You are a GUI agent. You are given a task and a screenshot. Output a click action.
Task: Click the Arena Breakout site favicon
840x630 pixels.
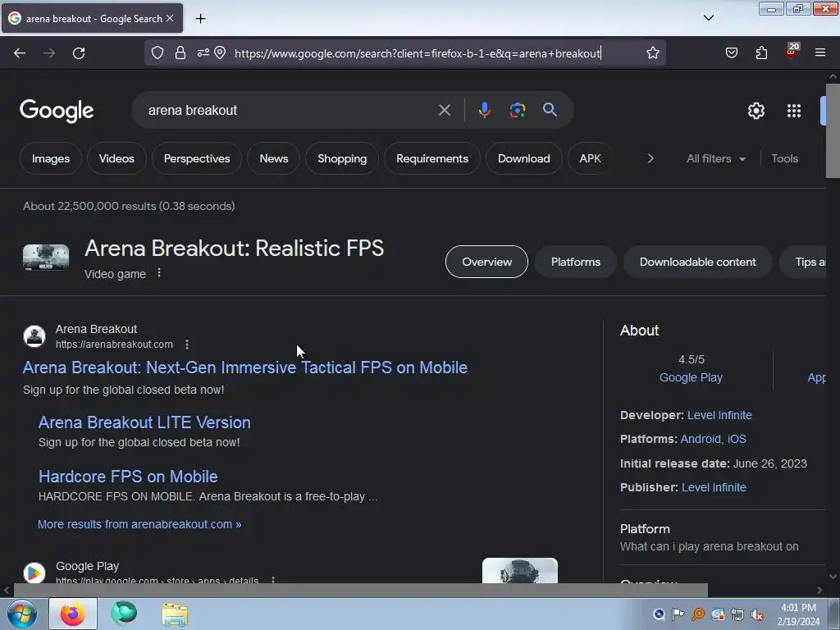34,336
